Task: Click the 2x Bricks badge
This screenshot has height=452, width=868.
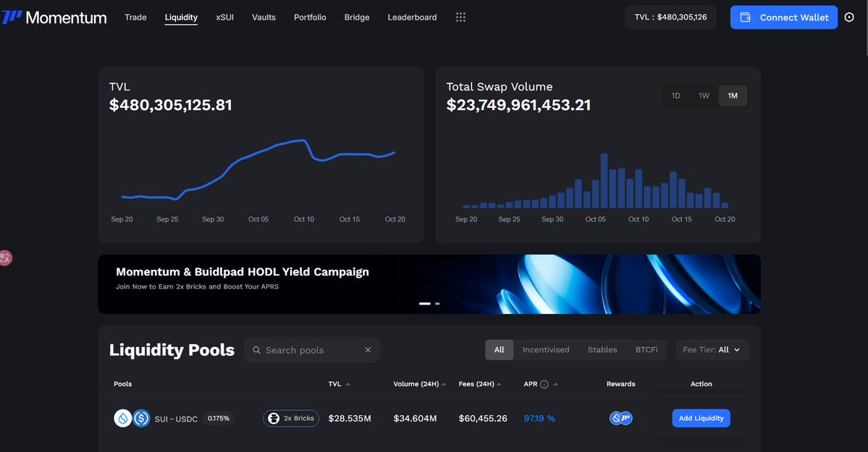Action: pyautogui.click(x=290, y=418)
